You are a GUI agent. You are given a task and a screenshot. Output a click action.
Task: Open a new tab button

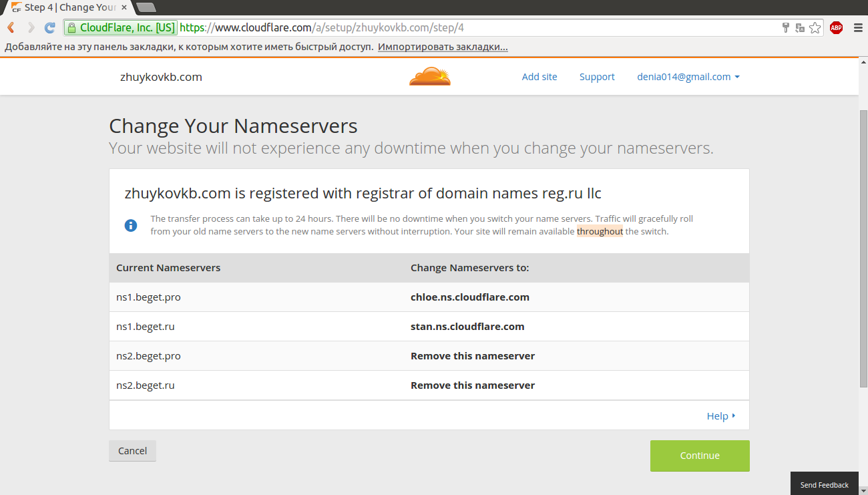click(x=146, y=7)
